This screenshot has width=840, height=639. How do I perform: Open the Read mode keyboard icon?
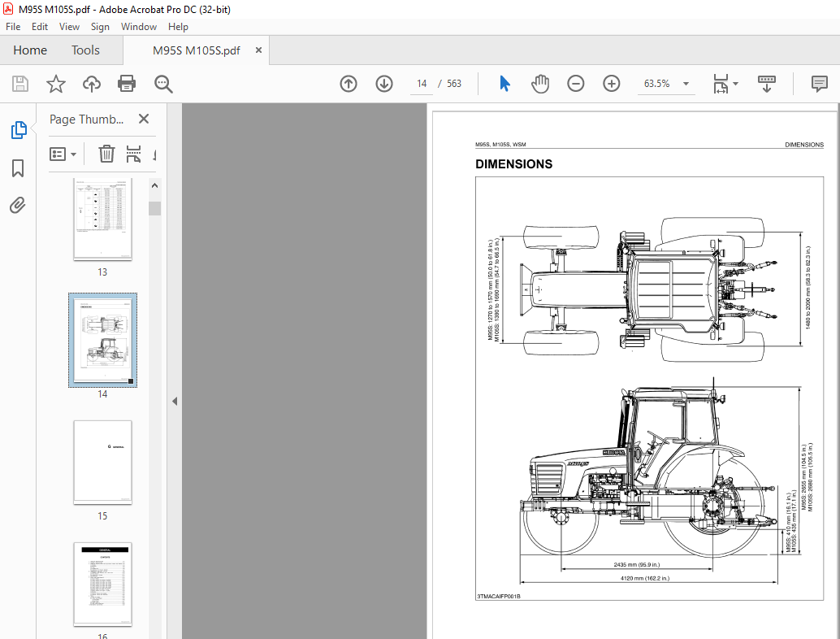pyautogui.click(x=767, y=84)
